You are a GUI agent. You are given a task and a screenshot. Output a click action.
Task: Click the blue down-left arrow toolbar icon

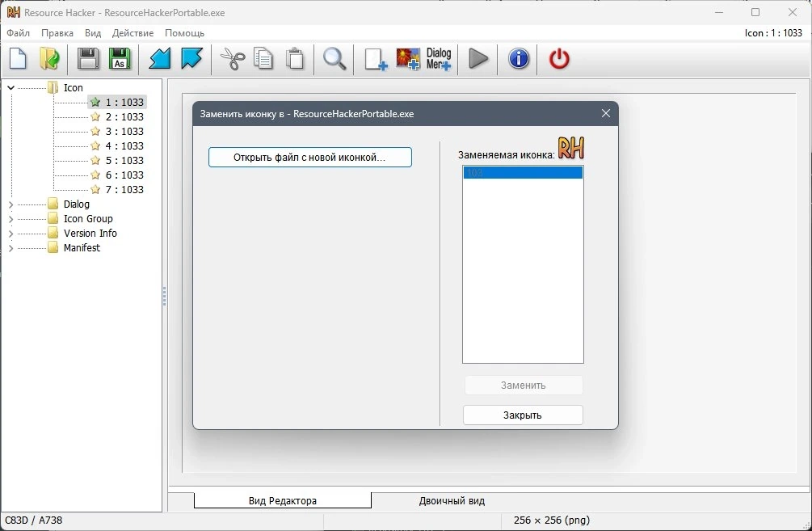point(159,58)
